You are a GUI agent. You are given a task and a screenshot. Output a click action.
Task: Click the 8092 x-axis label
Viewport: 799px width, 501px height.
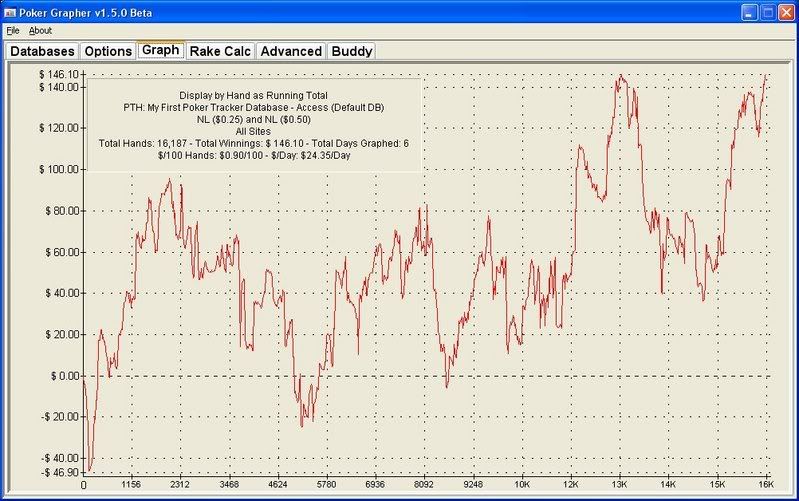pyautogui.click(x=425, y=484)
